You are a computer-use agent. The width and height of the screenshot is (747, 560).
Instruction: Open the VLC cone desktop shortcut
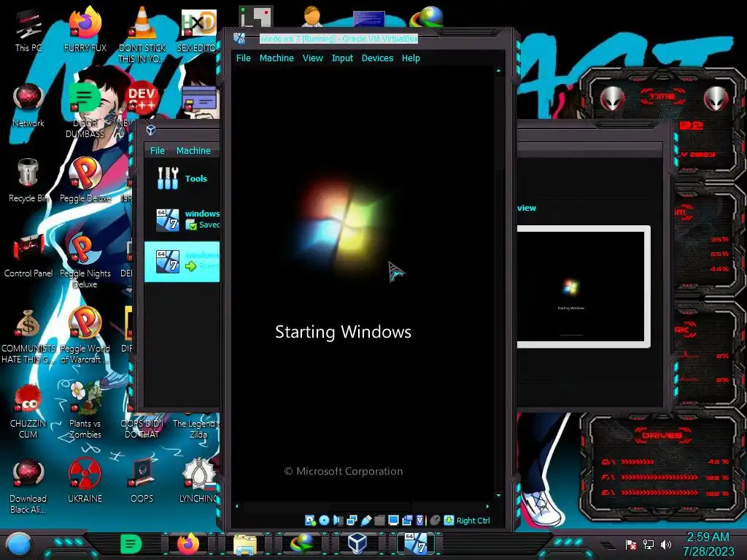(x=142, y=34)
